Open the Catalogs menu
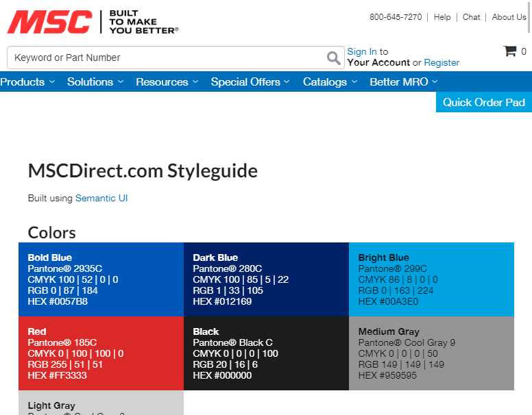532x415 pixels. click(x=325, y=81)
